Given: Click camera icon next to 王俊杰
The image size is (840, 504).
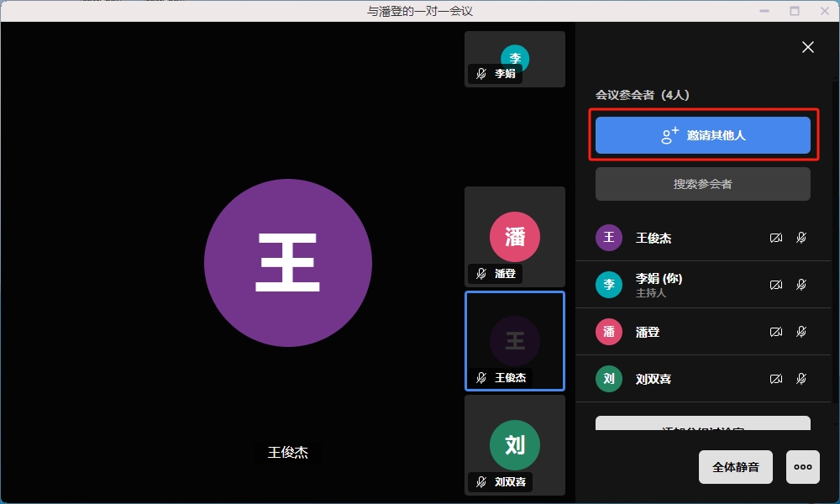Looking at the screenshot, I should [x=775, y=238].
